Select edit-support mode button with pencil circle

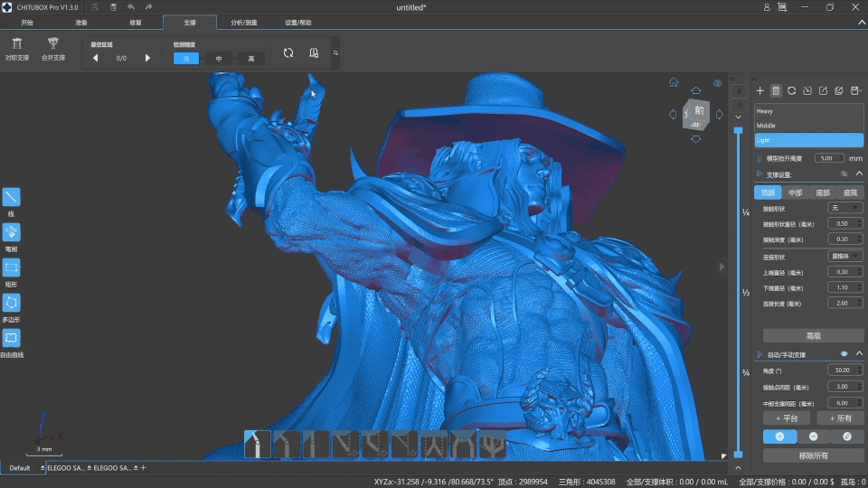[x=847, y=436]
